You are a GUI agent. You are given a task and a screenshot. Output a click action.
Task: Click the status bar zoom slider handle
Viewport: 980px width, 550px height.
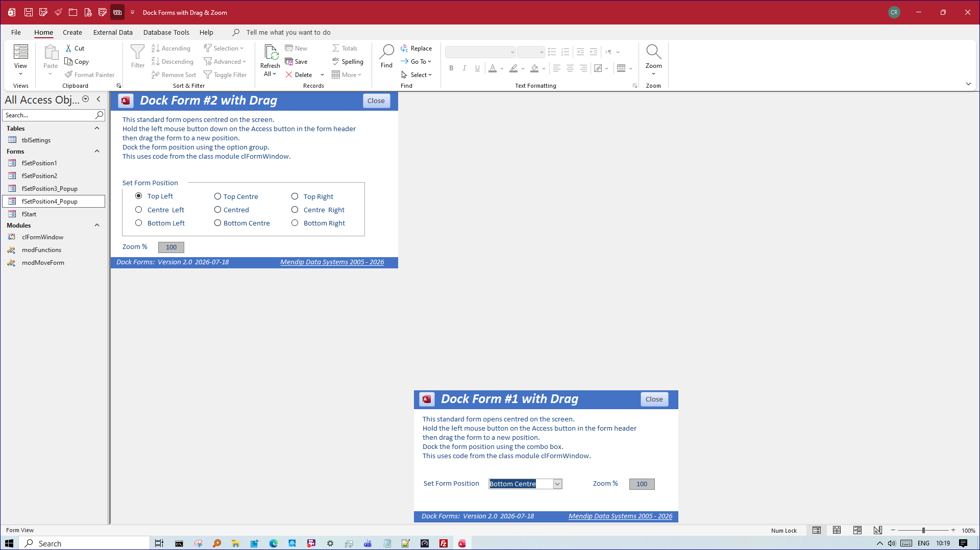pos(923,531)
